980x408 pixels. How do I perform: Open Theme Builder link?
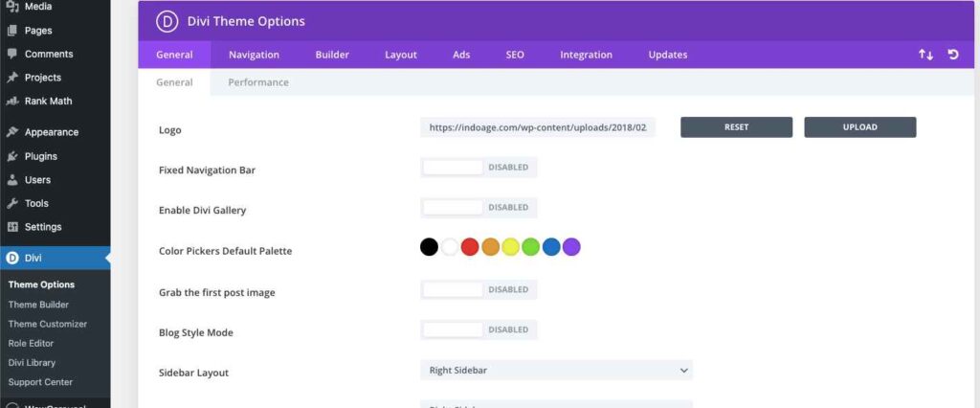[x=38, y=305]
